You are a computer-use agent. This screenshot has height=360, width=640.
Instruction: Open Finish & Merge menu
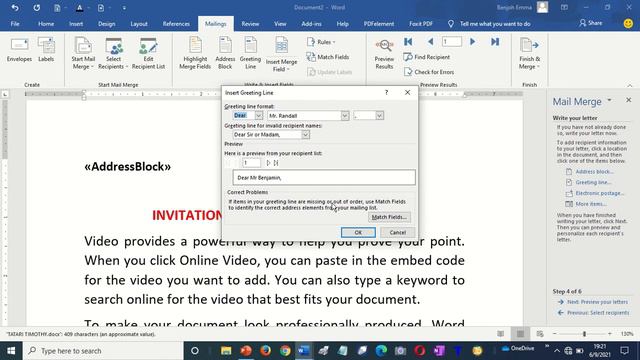point(529,53)
